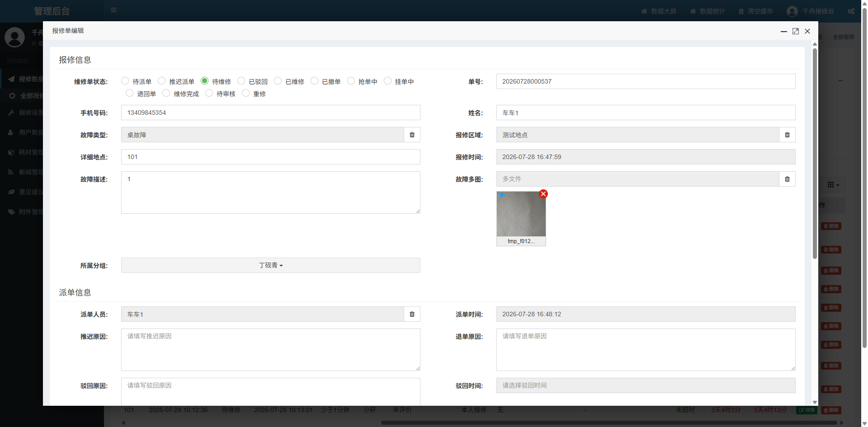Image resolution: width=868 pixels, height=427 pixels.
Task: Open the 故障类型 桌故障 selector
Action: 263,135
